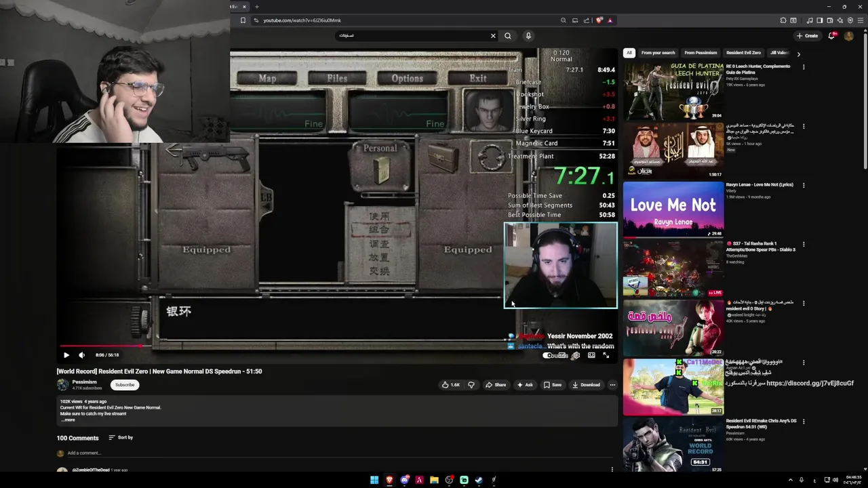Open the Create menu

(807, 36)
